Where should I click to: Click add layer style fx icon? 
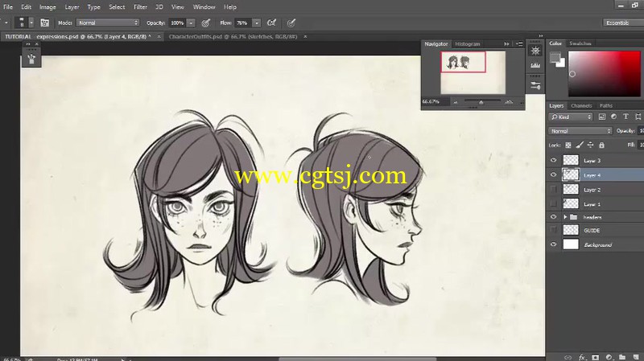click(x=581, y=357)
